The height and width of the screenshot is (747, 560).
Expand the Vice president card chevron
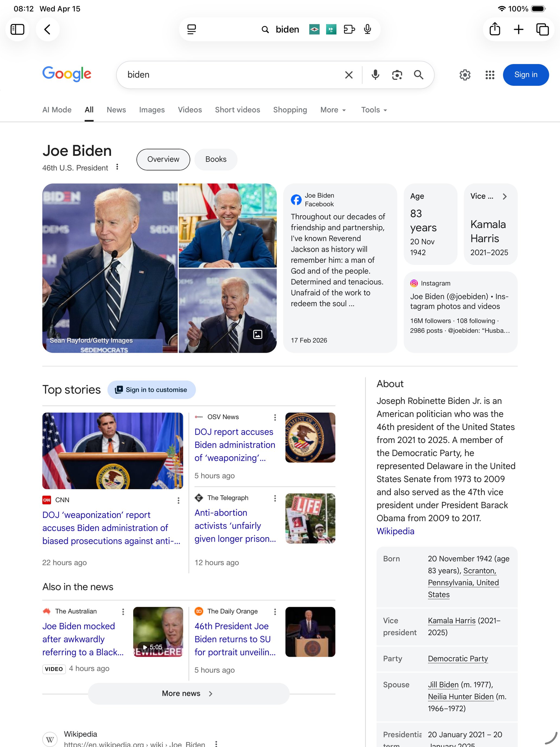pos(504,197)
